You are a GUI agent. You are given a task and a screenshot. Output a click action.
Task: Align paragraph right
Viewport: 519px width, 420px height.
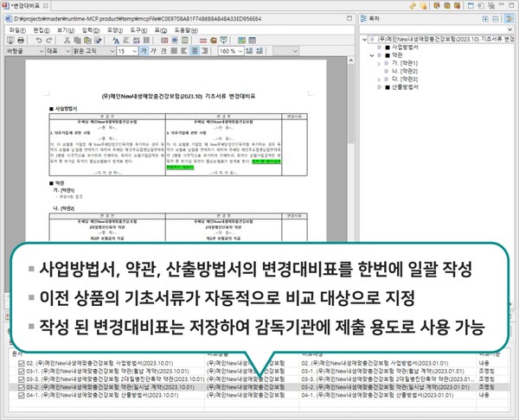[204, 51]
